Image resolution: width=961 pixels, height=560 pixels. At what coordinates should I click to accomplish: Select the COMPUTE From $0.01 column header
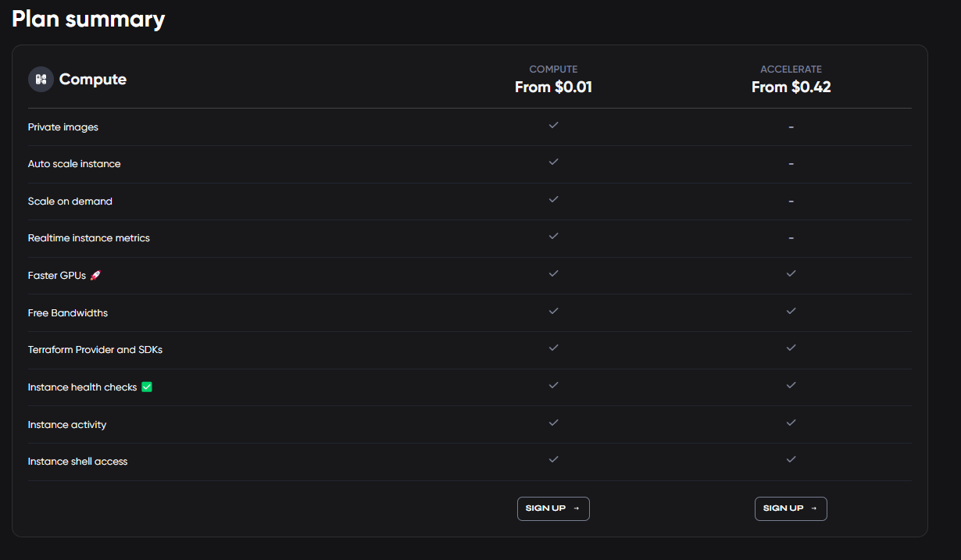(553, 80)
